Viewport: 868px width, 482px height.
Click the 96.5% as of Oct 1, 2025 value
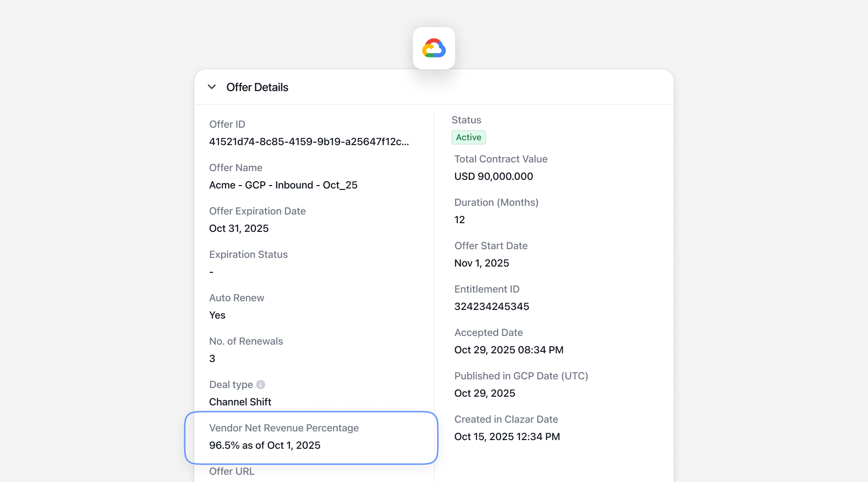click(265, 445)
